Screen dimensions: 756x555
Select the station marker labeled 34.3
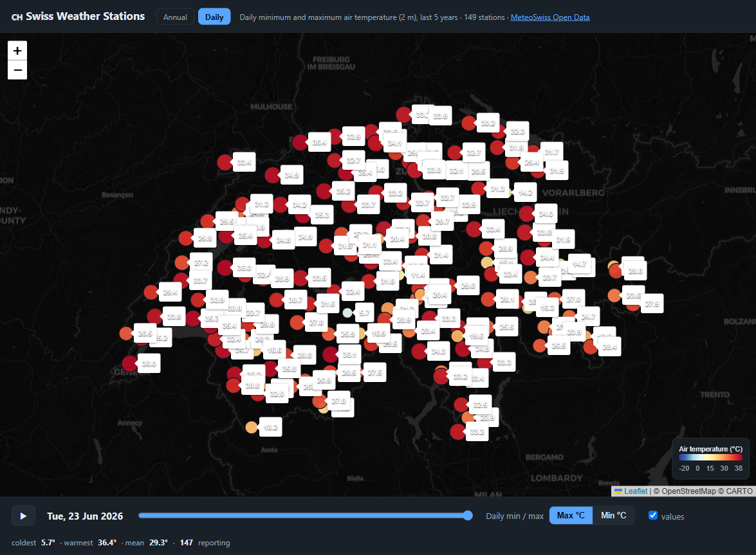tap(419, 350)
